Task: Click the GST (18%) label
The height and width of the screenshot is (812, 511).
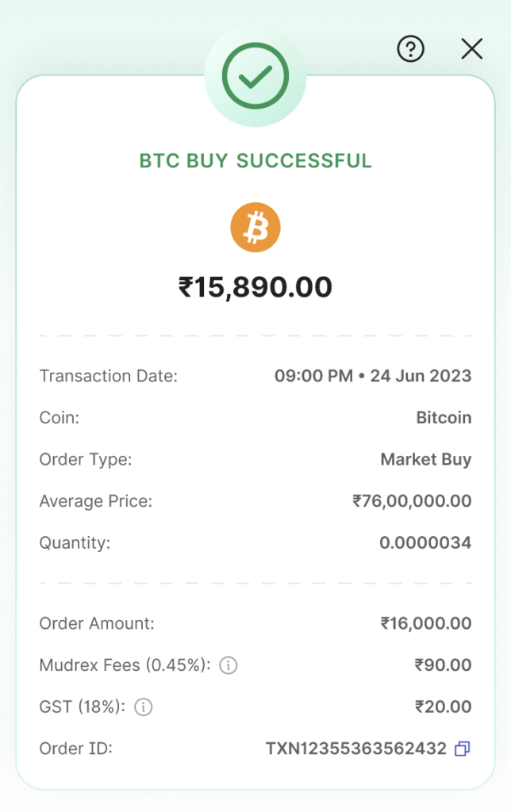Action: 83,707
